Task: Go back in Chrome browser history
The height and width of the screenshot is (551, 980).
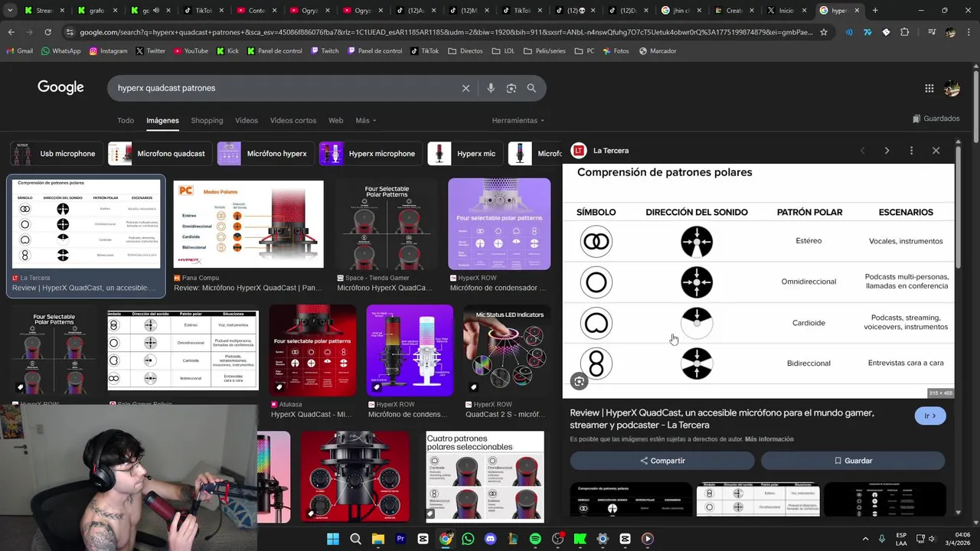Action: (x=11, y=32)
